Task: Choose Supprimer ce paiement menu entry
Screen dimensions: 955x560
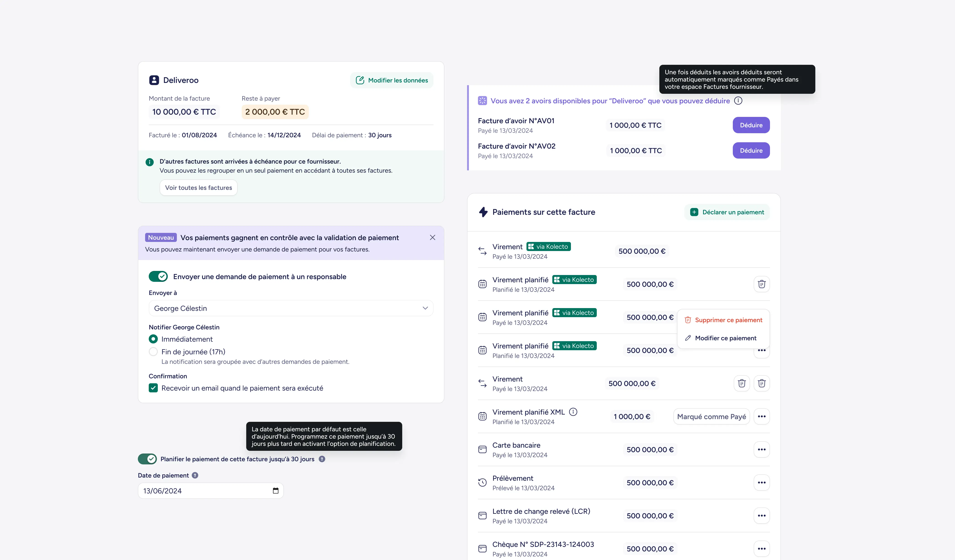Action: [x=723, y=320]
